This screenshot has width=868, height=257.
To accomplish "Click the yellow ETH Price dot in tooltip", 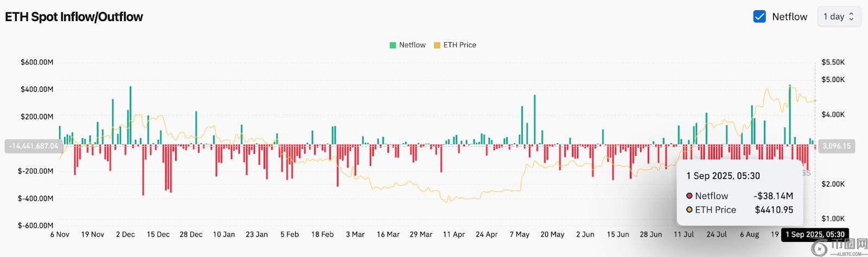I will [690, 210].
